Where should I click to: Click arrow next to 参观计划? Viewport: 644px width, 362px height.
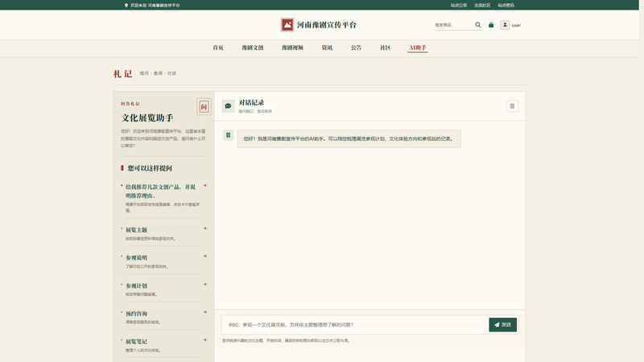pos(205,284)
